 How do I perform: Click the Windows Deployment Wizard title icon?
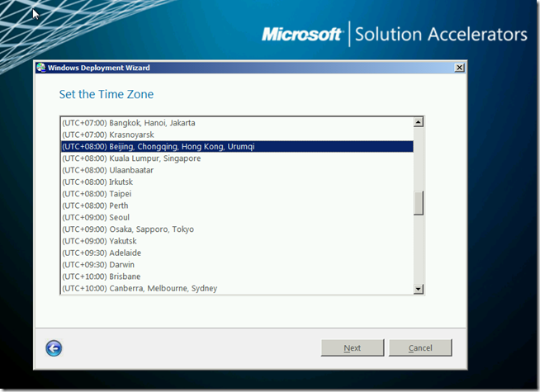pyautogui.click(x=41, y=68)
